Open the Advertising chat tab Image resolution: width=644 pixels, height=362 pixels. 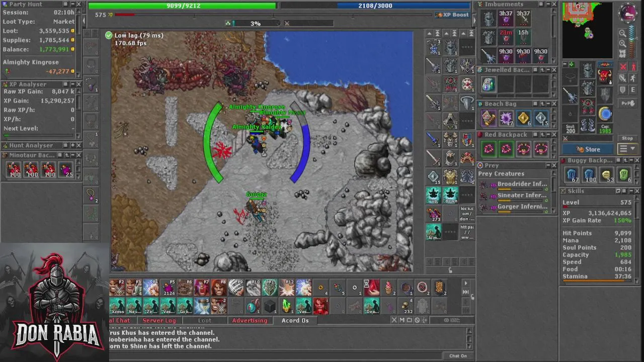250,320
